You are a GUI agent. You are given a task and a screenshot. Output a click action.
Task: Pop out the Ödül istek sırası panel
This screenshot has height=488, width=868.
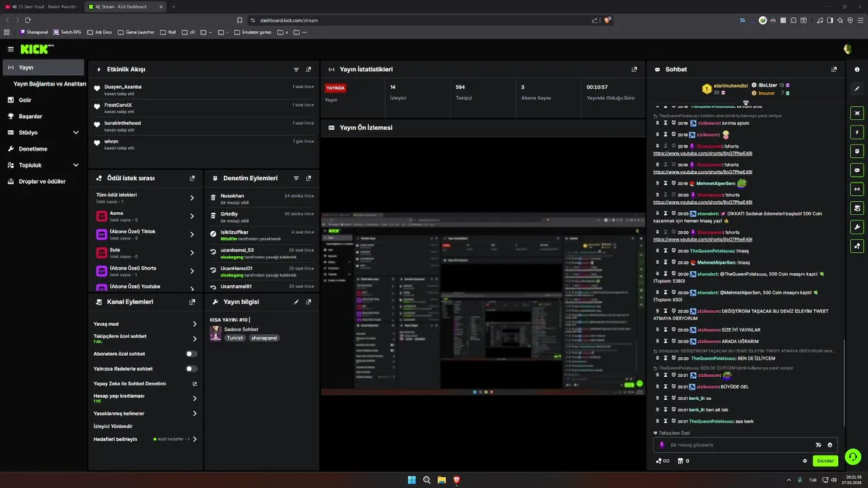click(192, 178)
